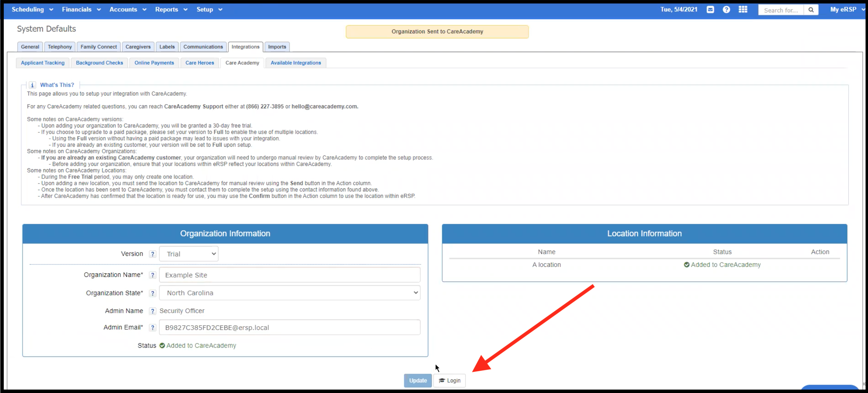Open the Imports tab
Image resolution: width=868 pixels, height=393 pixels.
tap(277, 47)
